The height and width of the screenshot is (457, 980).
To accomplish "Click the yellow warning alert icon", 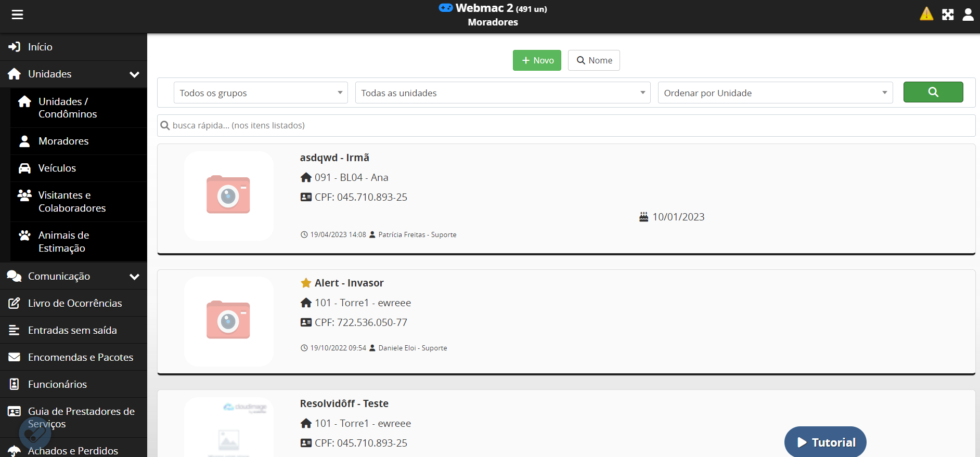I will (926, 14).
